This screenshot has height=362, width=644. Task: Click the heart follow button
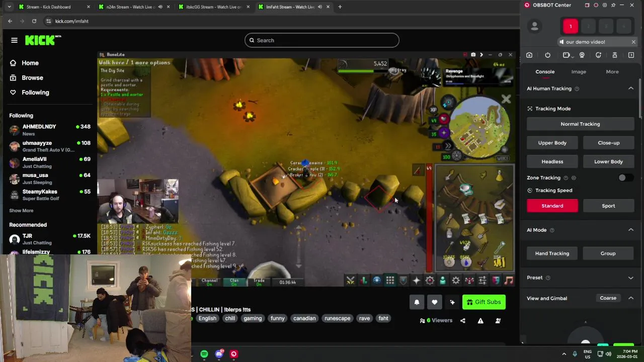(x=434, y=302)
